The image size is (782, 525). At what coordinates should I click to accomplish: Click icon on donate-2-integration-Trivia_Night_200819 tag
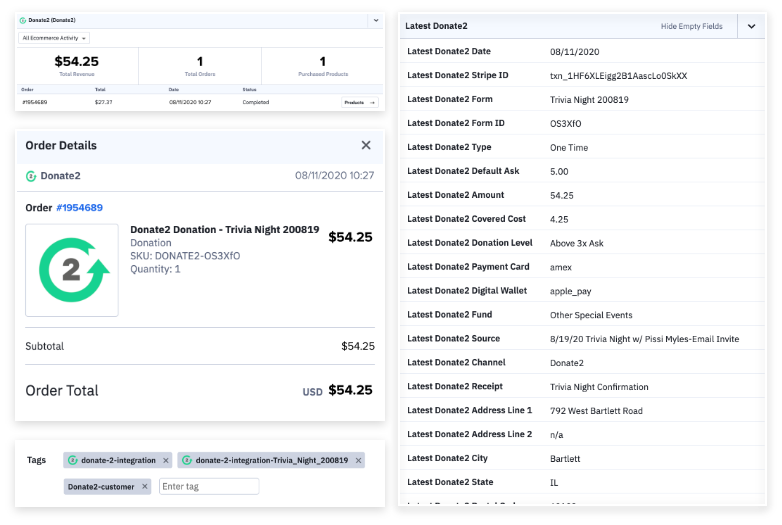(x=187, y=460)
